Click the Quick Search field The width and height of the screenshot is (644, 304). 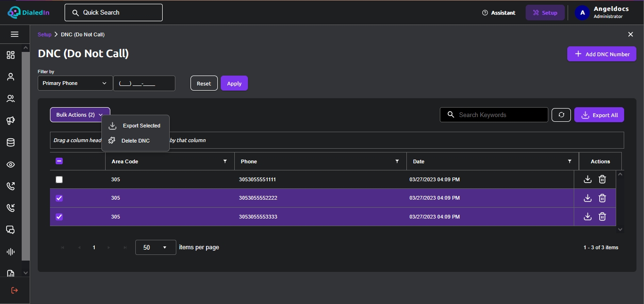coord(114,13)
